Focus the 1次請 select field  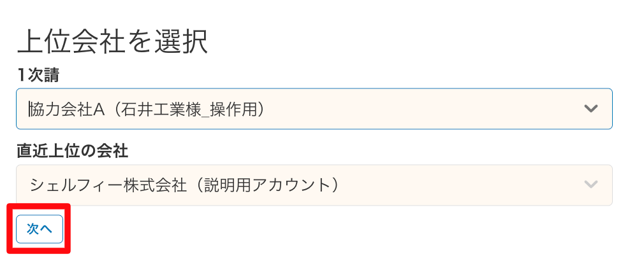[x=314, y=109]
